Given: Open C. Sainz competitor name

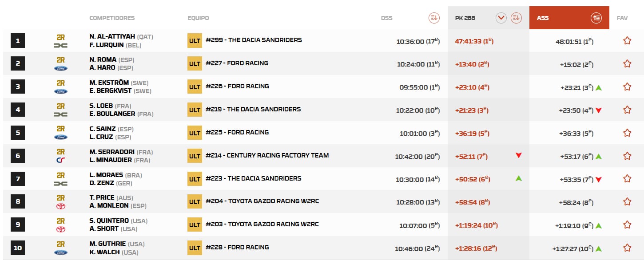Looking at the screenshot, I should 103,129.
